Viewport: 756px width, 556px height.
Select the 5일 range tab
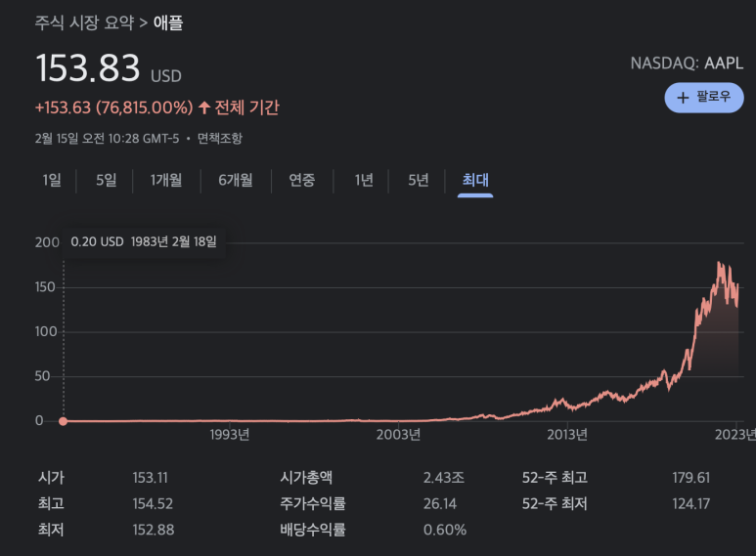[x=106, y=180]
